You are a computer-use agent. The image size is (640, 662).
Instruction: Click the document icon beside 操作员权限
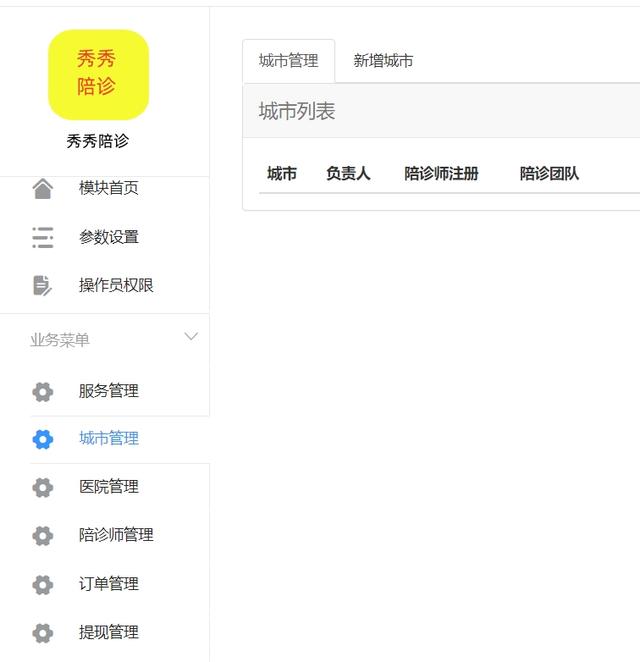coord(42,285)
